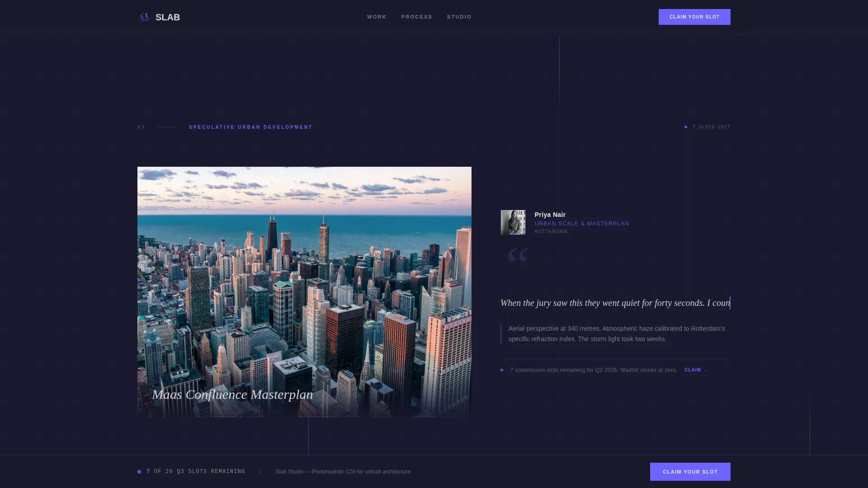Click Speculative Urban Development heading

pyautogui.click(x=251, y=127)
